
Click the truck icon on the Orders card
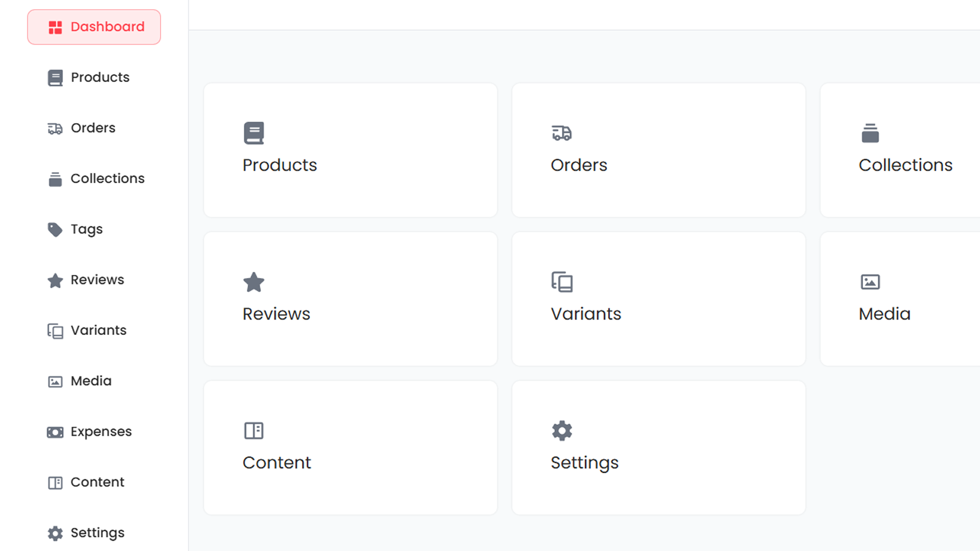562,133
